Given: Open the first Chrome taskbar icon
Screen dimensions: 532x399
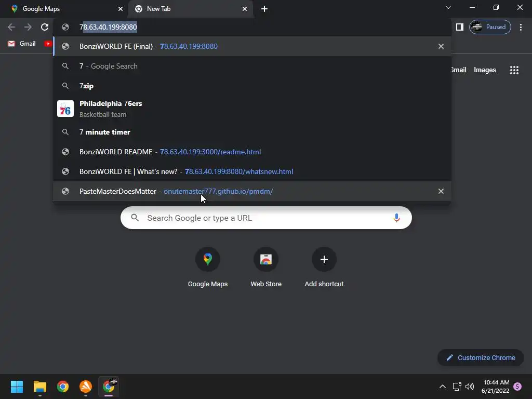Looking at the screenshot, I should 63,387.
